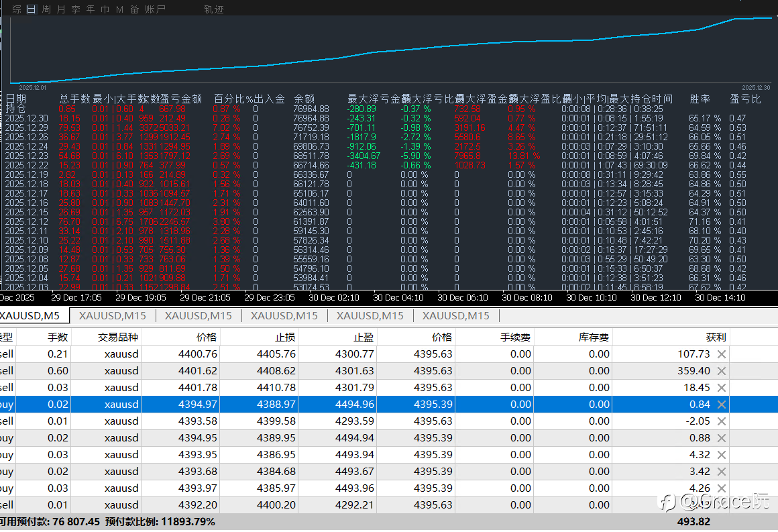This screenshot has height=532, width=778.
Task: Select the 2025.12.23 daily statistics row
Action: (27, 156)
